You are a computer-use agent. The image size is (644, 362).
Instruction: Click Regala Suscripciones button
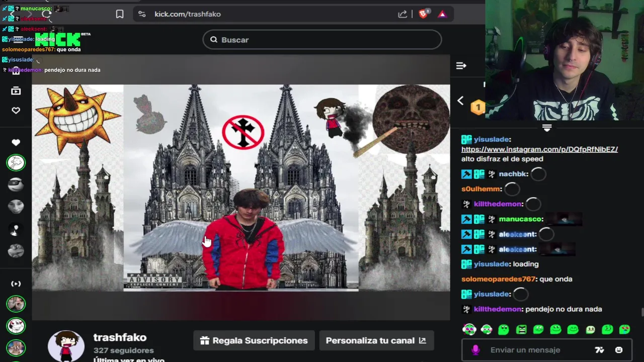(254, 340)
